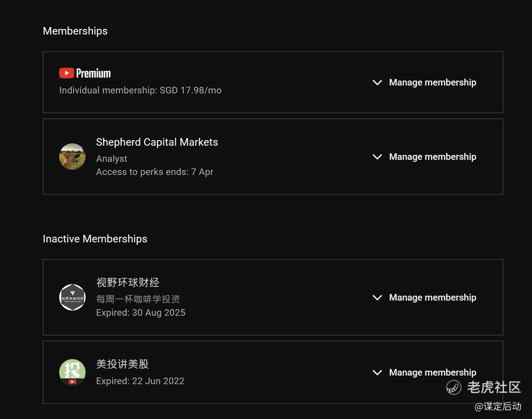Image resolution: width=532 pixels, height=419 pixels.
Task: Click Manage membership for YouTube Premium
Action: point(432,82)
